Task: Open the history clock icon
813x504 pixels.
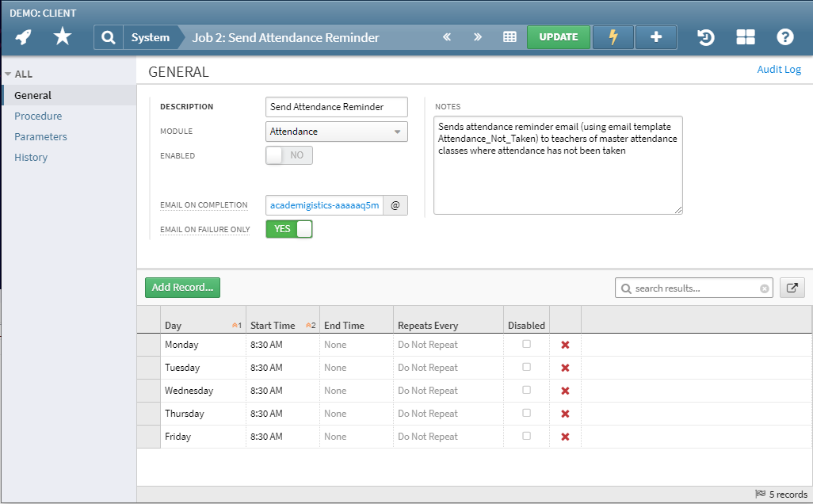Action: click(x=705, y=36)
